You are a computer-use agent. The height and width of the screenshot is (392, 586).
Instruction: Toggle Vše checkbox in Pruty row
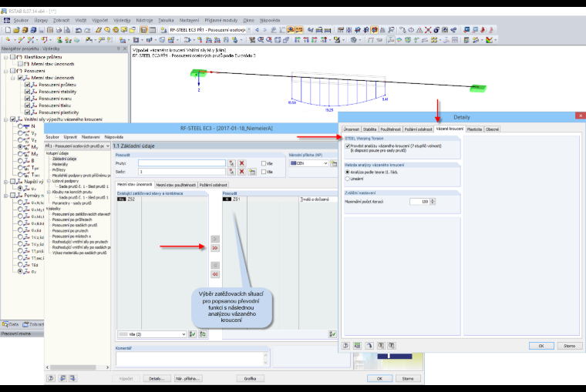pyautogui.click(x=264, y=163)
